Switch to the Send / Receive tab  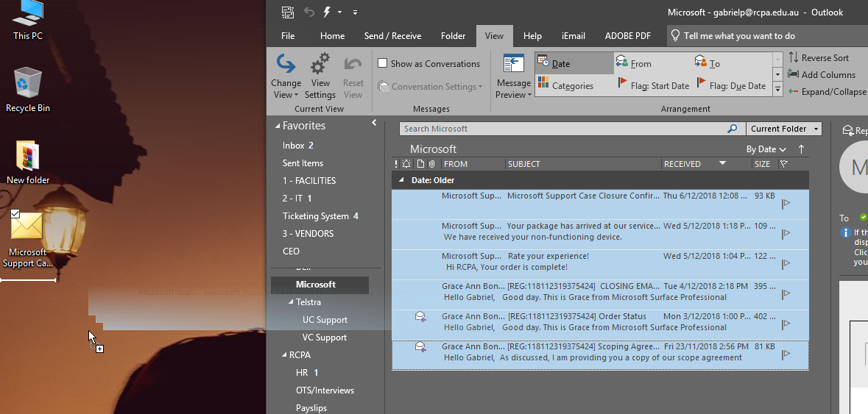click(392, 36)
